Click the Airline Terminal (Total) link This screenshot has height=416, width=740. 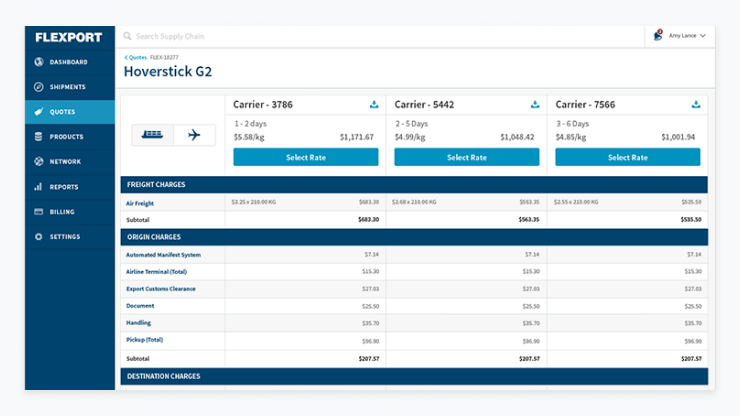point(156,272)
